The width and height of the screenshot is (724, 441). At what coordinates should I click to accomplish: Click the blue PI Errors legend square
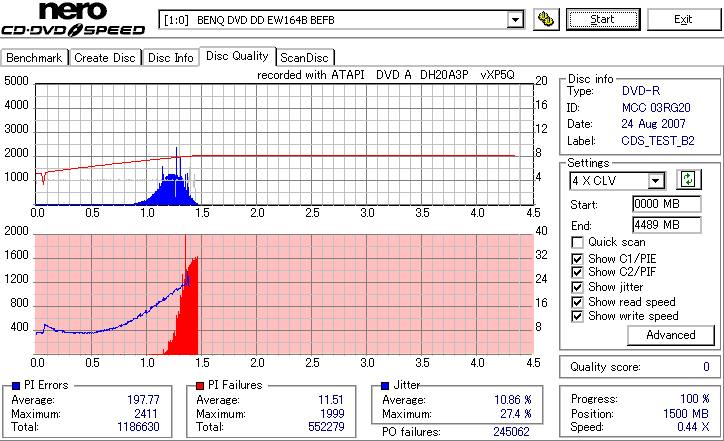tap(16, 386)
